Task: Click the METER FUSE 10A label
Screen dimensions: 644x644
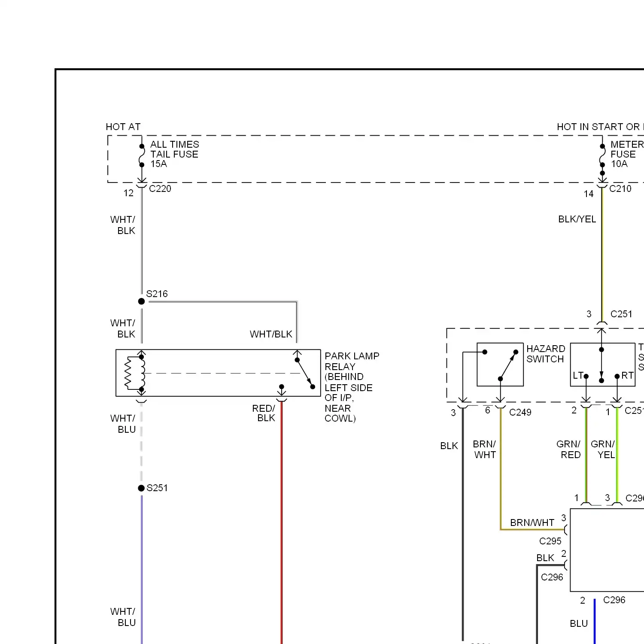Action: (627, 154)
